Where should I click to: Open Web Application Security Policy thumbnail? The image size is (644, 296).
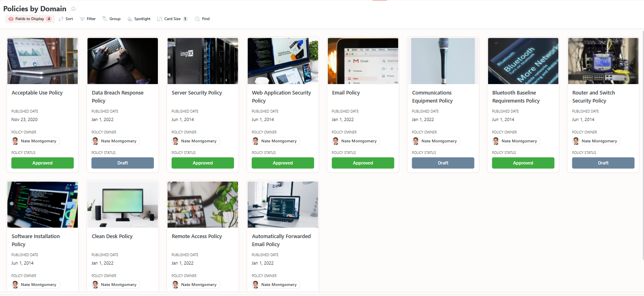(x=283, y=61)
